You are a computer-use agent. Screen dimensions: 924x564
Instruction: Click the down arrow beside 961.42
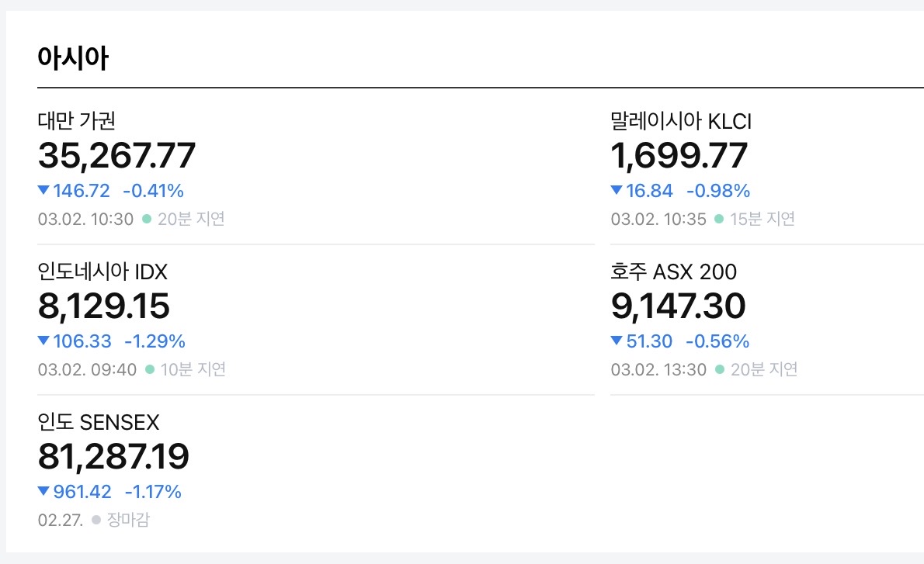(43, 491)
